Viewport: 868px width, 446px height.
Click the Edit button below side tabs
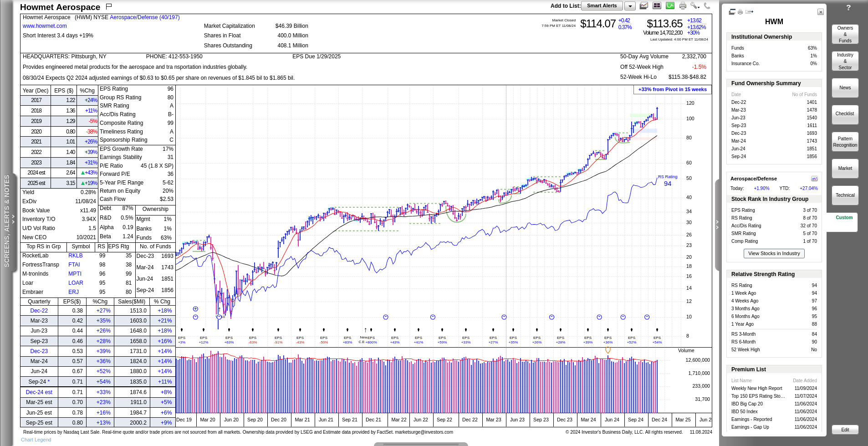[845, 430]
